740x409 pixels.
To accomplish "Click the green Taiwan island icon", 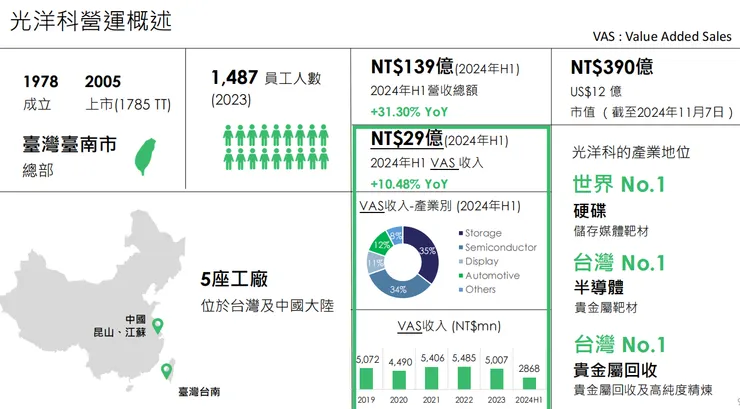I will (145, 157).
